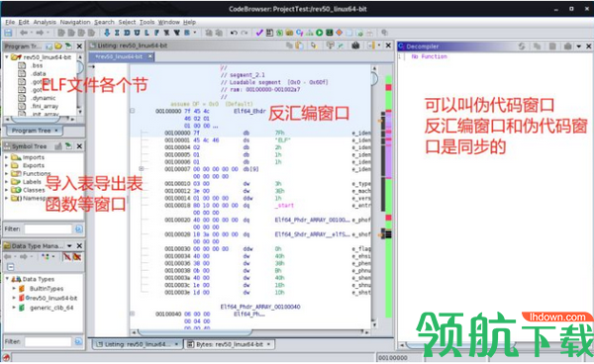Expand the Functions folder in Symbol Tree

[7, 174]
